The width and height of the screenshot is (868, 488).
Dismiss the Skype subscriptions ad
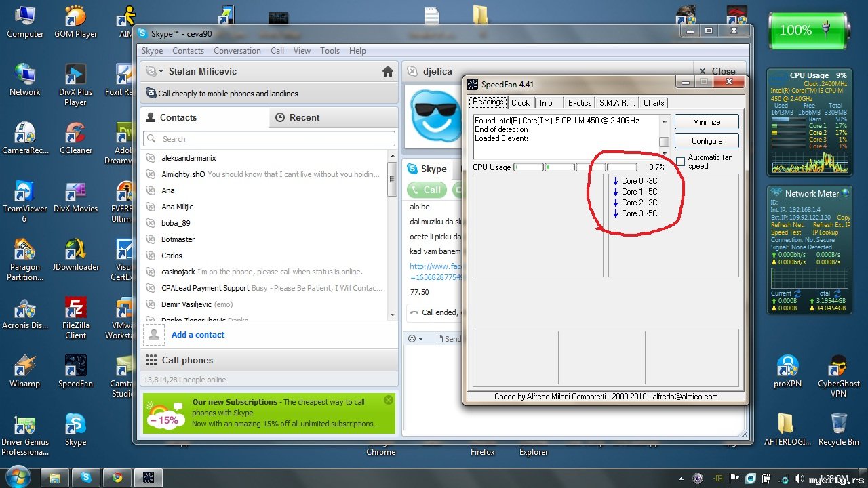(x=389, y=401)
